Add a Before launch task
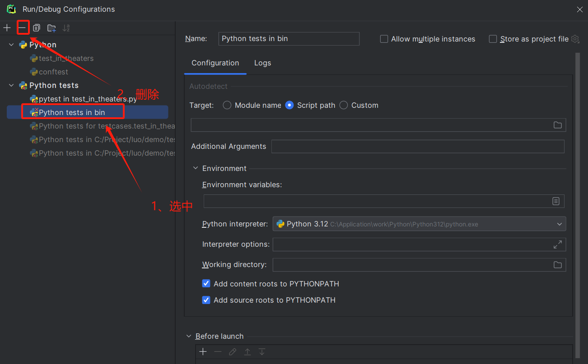588x364 pixels. [x=203, y=352]
